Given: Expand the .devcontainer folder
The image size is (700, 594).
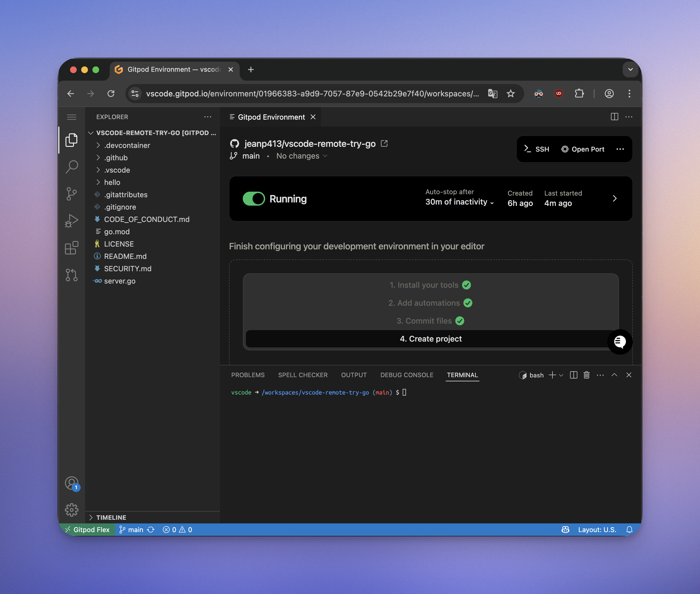Looking at the screenshot, I should coord(127,145).
